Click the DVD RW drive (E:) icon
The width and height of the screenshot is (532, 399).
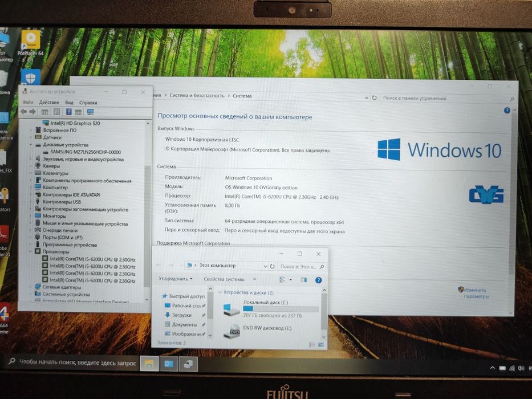(232, 331)
